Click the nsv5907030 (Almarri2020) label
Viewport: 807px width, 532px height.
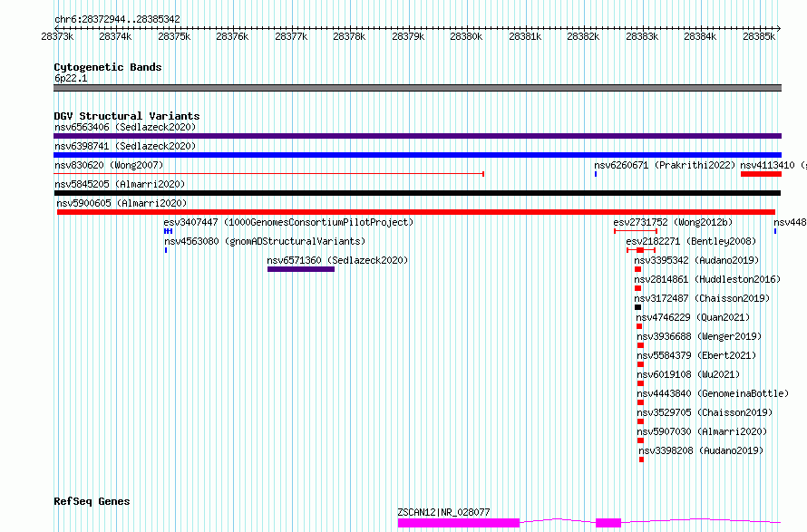click(x=702, y=431)
